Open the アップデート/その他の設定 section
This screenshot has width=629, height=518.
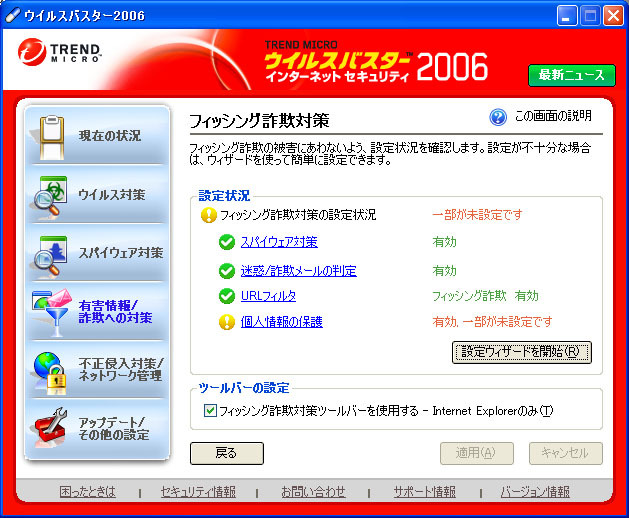click(97, 429)
